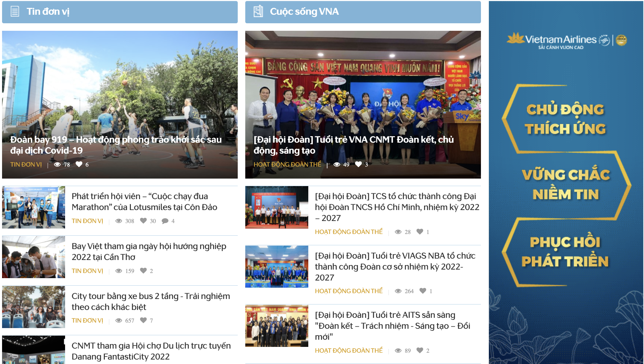The height and width of the screenshot is (364, 644).
Task: Open Bay Việt hướng nghiệp Cần Thơ article
Action: [149, 251]
